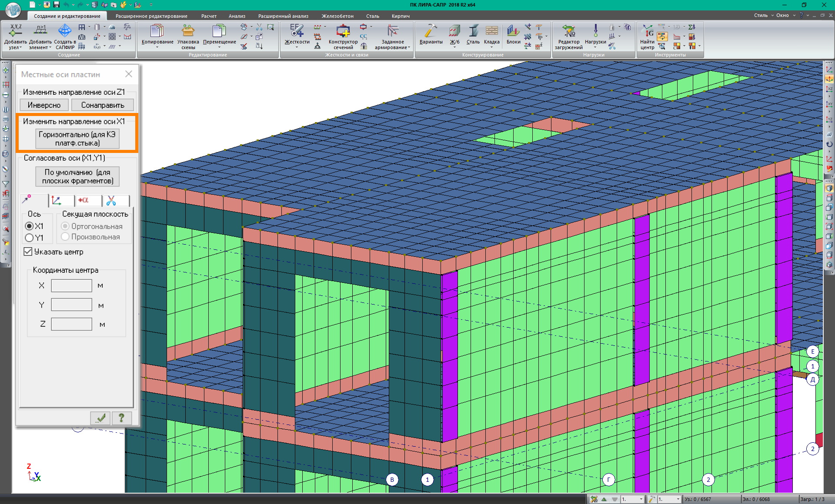Image resolution: width=835 pixels, height=504 pixels.
Task: Click the Копирование copy tool icon
Action: 157,31
